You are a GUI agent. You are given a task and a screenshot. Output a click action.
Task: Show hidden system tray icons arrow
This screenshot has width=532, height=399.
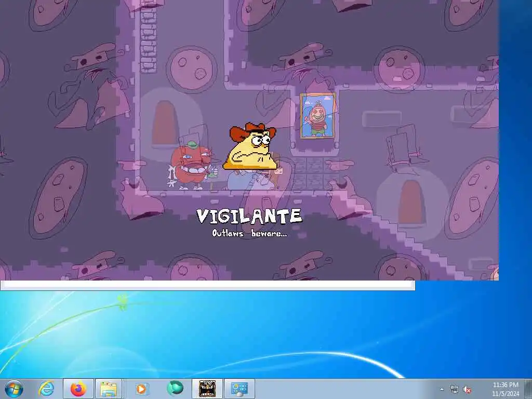pyautogui.click(x=442, y=390)
